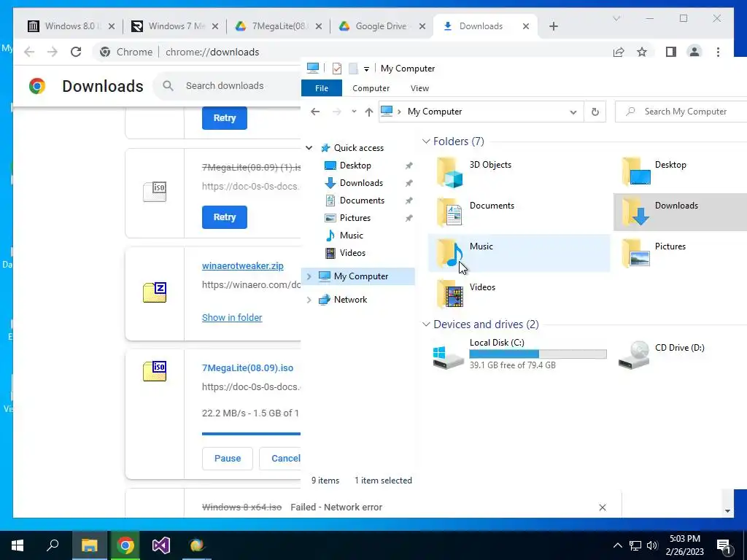The width and height of the screenshot is (747, 560).
Task: Click the Properties quick access toolbar icon
Action: coord(337,68)
